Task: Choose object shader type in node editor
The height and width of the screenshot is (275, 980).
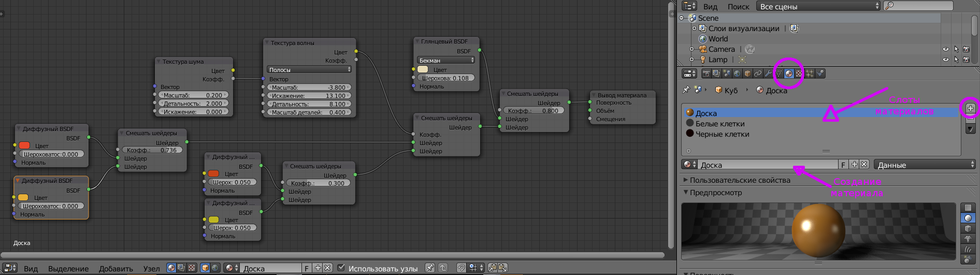Action: coord(205,268)
